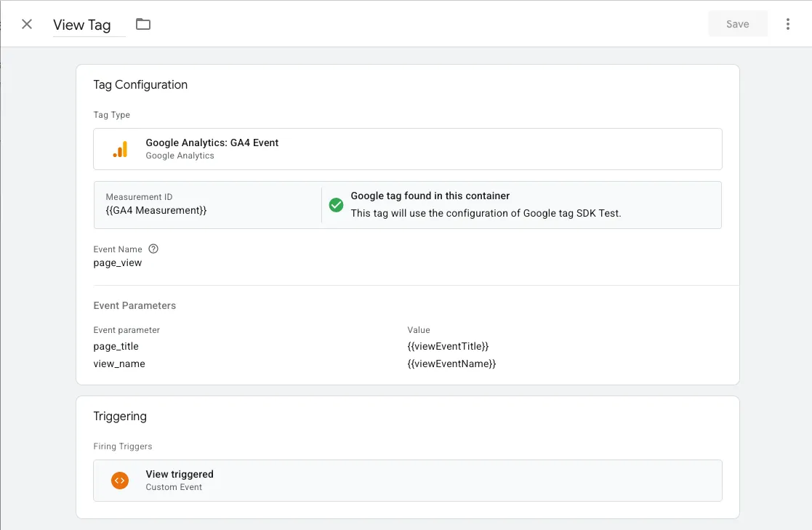Open the three-dot more actions menu
812x530 pixels.
[788, 24]
